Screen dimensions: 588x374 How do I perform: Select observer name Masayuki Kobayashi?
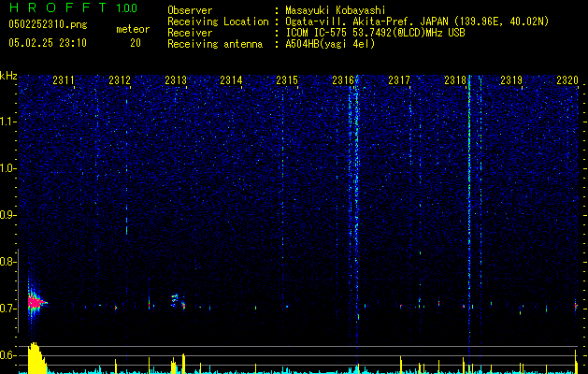336,10
